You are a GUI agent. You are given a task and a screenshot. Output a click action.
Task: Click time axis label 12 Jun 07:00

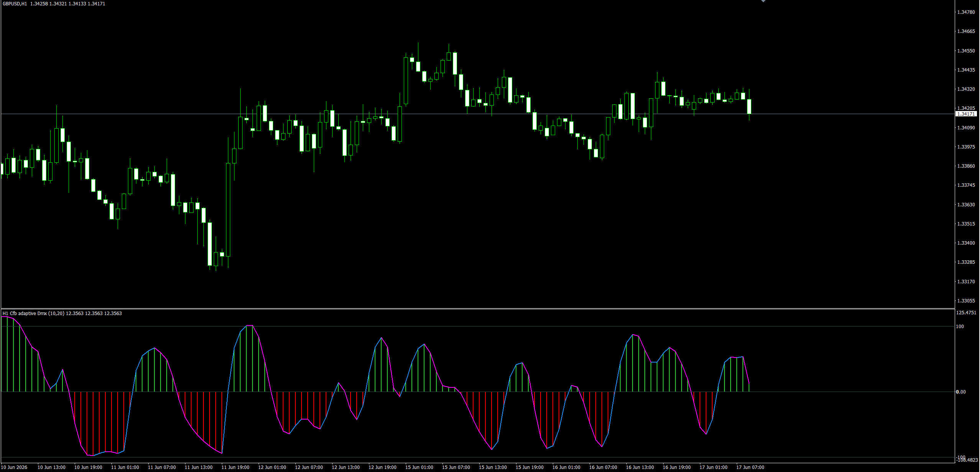309,467
